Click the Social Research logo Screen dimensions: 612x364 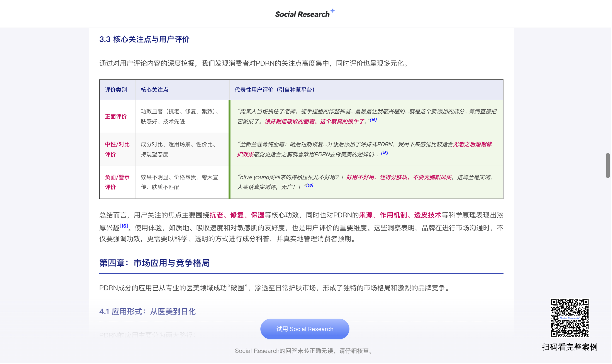point(305,13)
